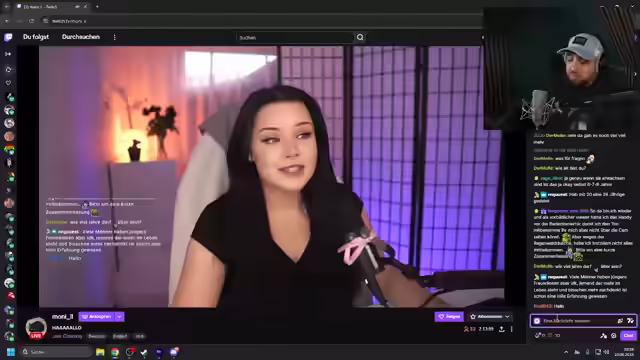640x360 pixels.
Task: Open the stream options three-dot menu
Action: pos(511,329)
